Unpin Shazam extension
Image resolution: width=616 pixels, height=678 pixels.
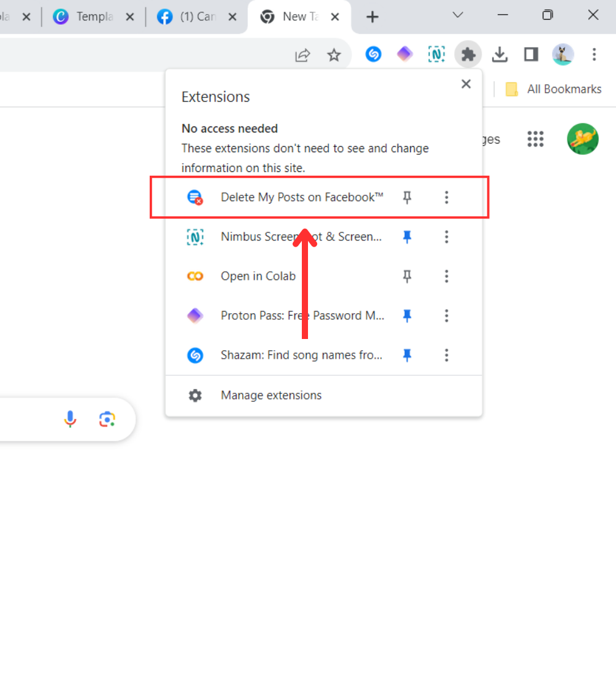(x=407, y=355)
